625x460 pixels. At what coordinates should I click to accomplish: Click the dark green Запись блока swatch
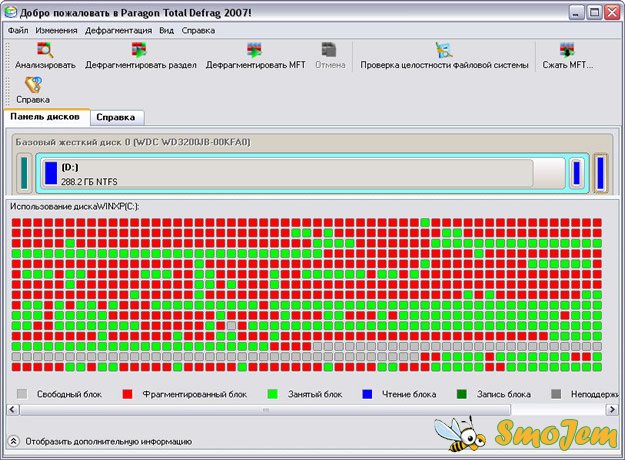coord(462,394)
